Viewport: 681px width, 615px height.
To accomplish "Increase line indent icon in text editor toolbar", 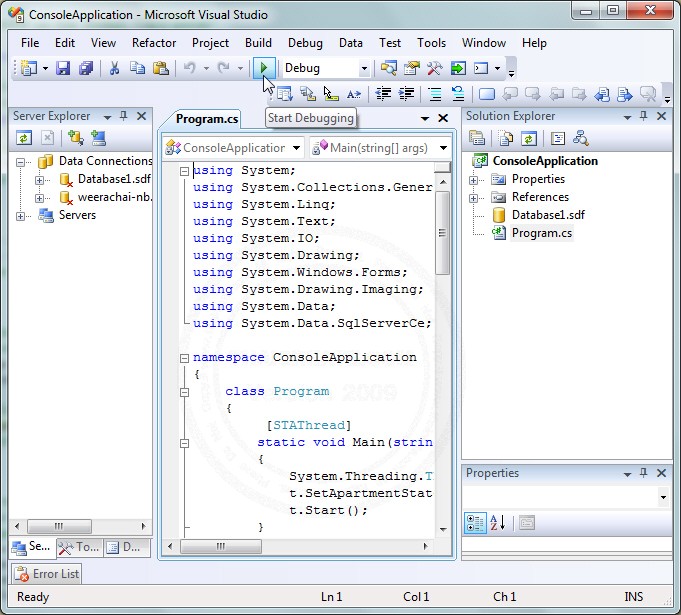I will 407,94.
